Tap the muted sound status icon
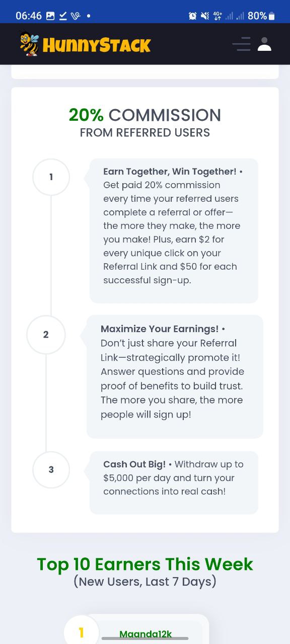This screenshot has height=644, width=290. pos(204,16)
